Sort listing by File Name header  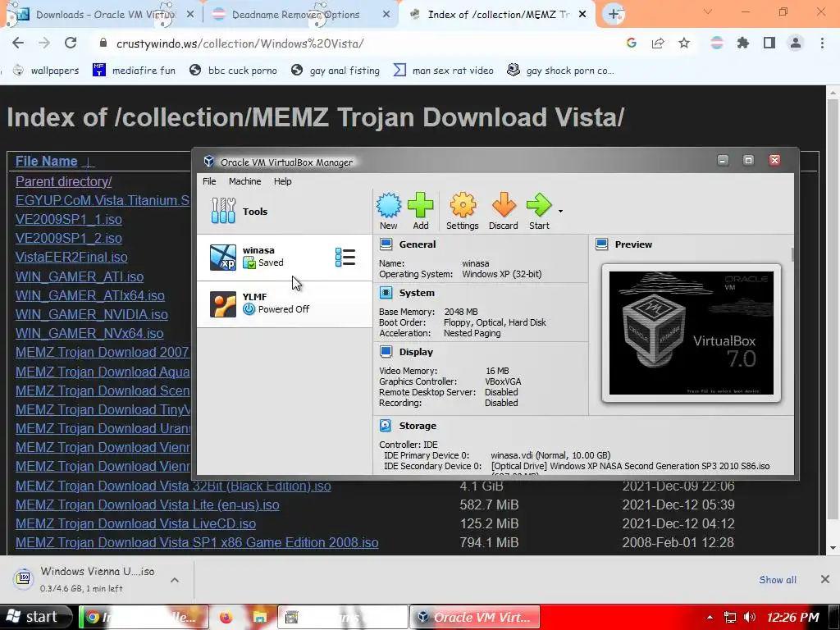click(47, 162)
